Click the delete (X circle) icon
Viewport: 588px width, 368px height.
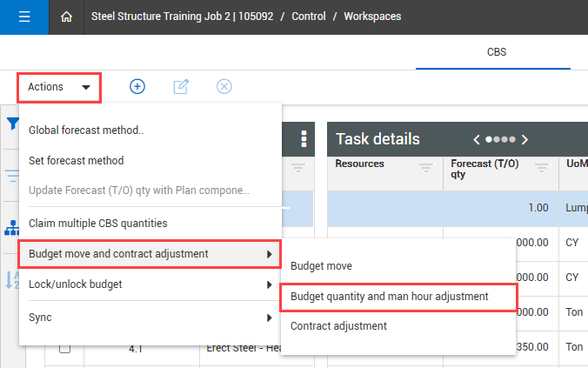point(224,86)
